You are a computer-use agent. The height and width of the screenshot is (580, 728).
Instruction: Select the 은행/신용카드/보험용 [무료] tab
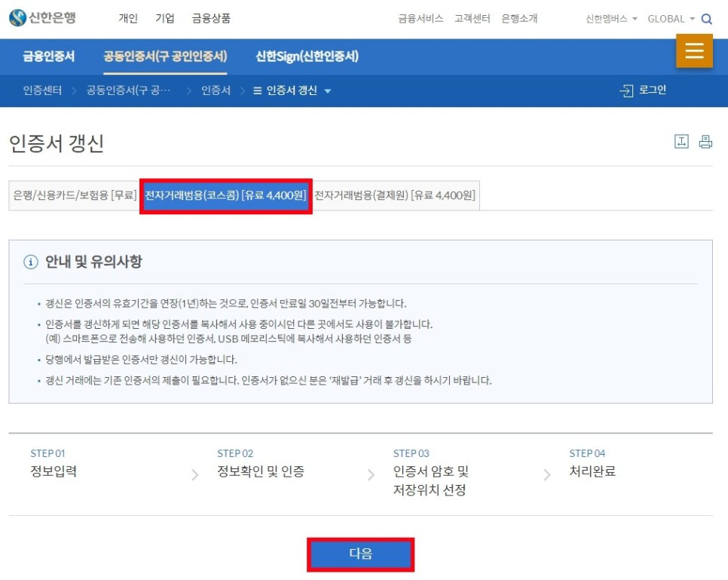point(75,195)
